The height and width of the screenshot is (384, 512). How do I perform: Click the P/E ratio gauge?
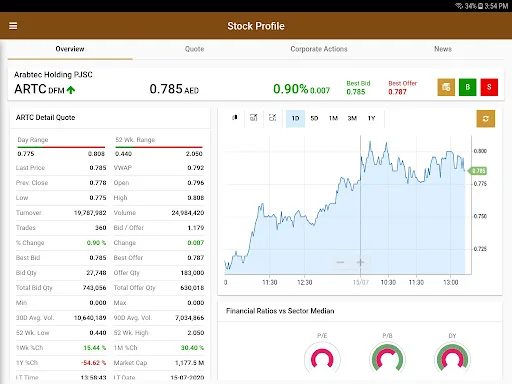coord(322,359)
